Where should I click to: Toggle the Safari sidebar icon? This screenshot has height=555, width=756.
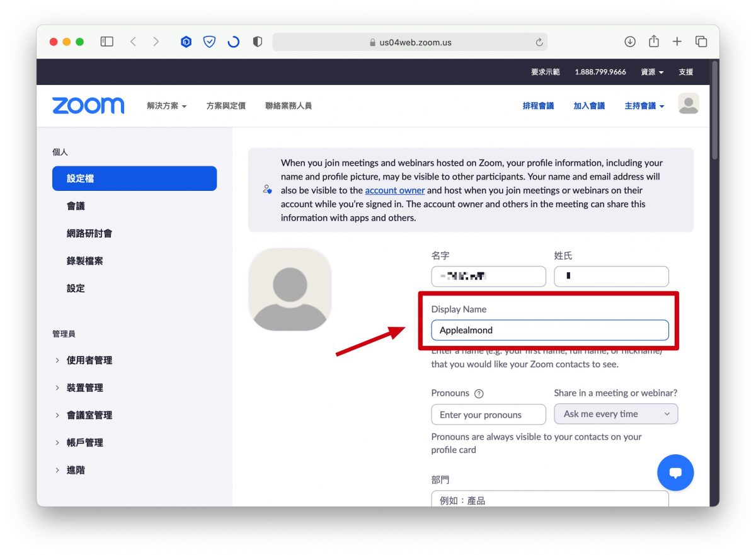coord(107,42)
